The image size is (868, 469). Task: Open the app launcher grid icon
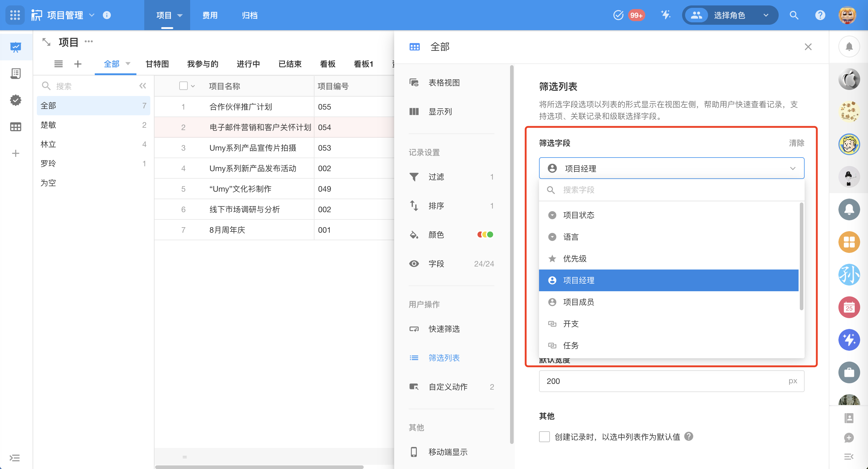[15, 15]
